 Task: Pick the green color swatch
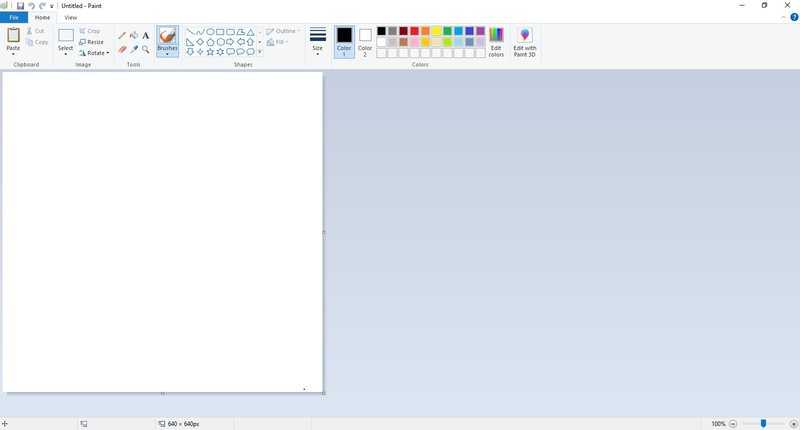point(447,31)
